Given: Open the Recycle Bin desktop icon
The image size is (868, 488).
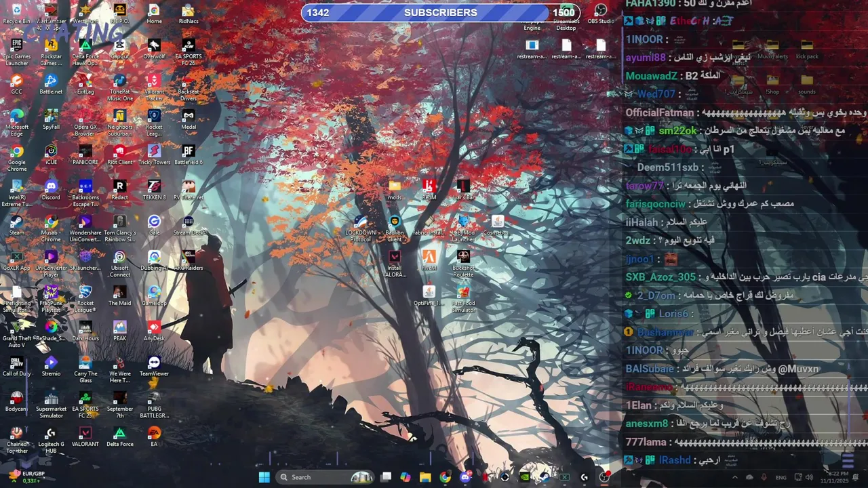Looking at the screenshot, I should click(x=16, y=14).
